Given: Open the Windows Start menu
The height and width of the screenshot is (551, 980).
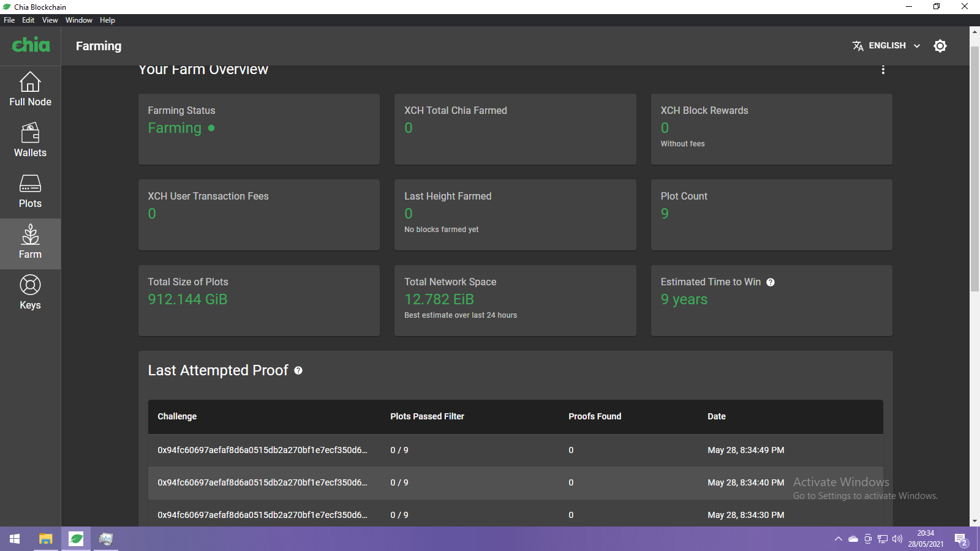Looking at the screenshot, I should [15, 539].
